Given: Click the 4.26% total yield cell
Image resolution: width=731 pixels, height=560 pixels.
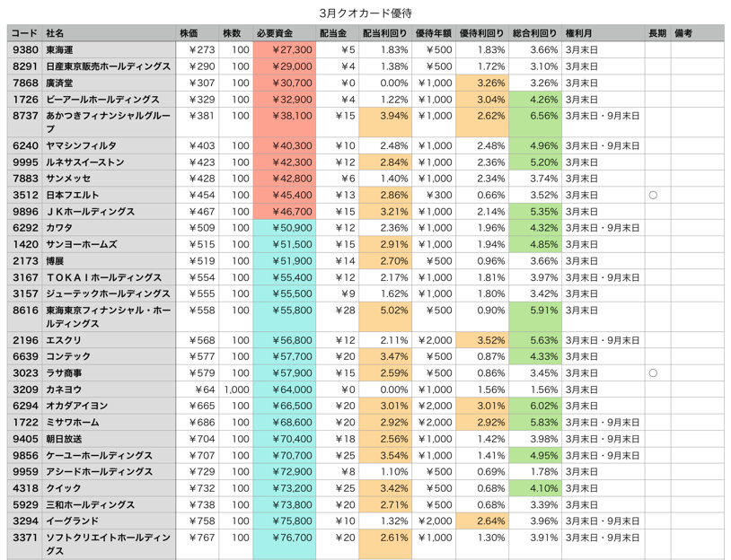Looking at the screenshot, I should 535,100.
